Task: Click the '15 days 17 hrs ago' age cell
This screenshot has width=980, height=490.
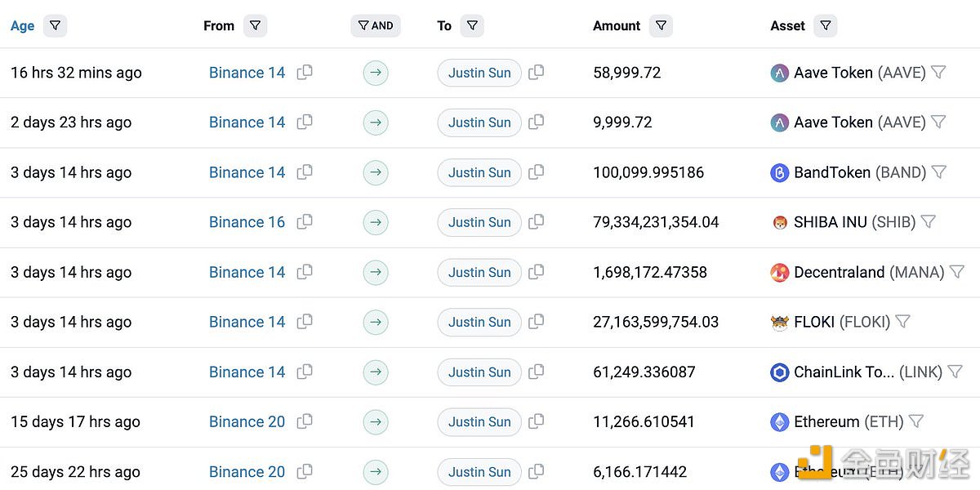Action: [75, 421]
